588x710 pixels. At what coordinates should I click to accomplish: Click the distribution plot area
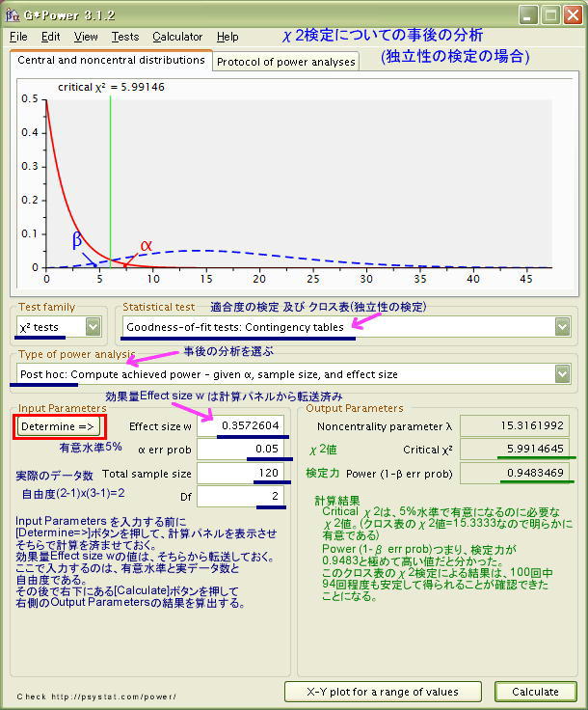pos(299,183)
